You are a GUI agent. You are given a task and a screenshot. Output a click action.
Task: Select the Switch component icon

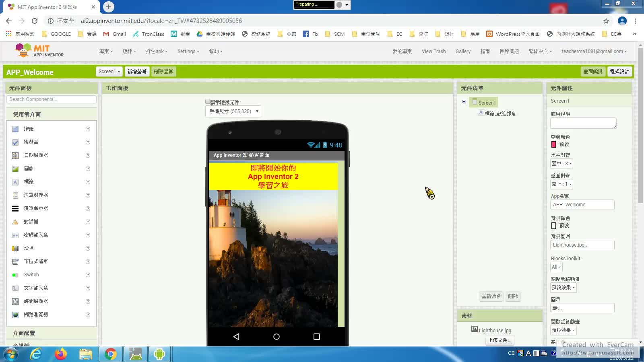[15, 275]
